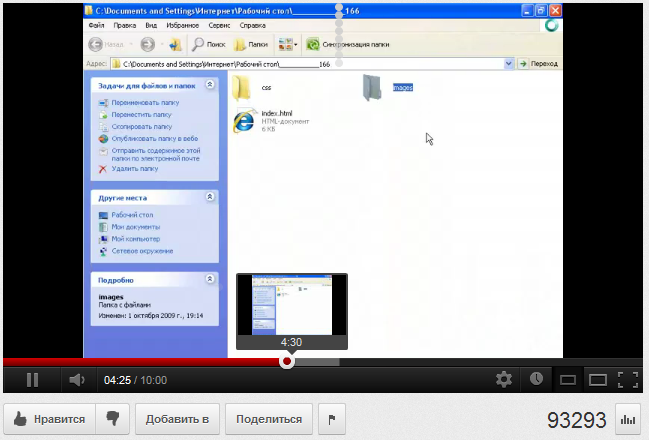Switch to large player size

click(x=598, y=380)
